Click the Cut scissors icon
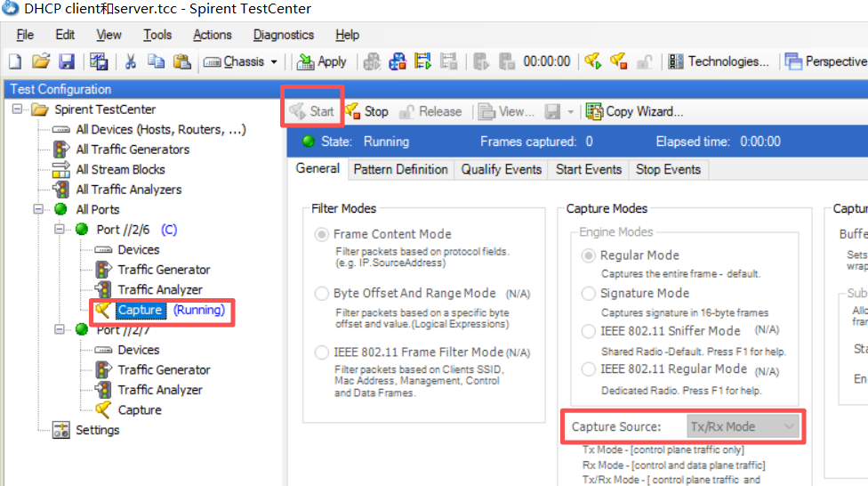The width and height of the screenshot is (868, 486). pos(131,61)
